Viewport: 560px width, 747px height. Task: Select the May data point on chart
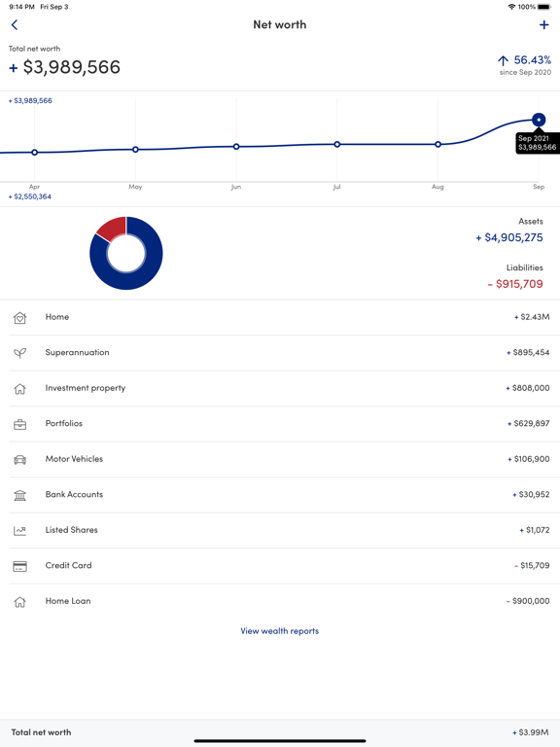(135, 150)
